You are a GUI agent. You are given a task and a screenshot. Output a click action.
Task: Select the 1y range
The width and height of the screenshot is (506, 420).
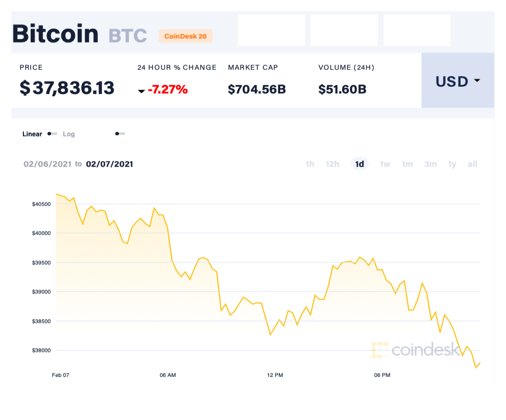click(452, 164)
